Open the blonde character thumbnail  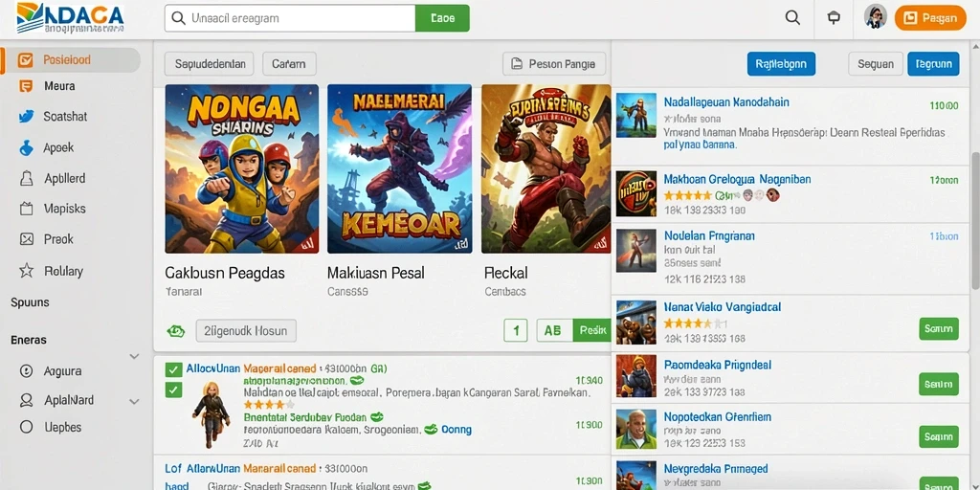tap(212, 413)
